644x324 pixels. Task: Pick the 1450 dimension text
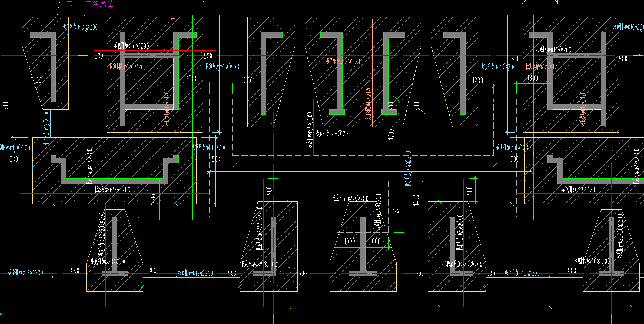pyautogui.click(x=416, y=200)
